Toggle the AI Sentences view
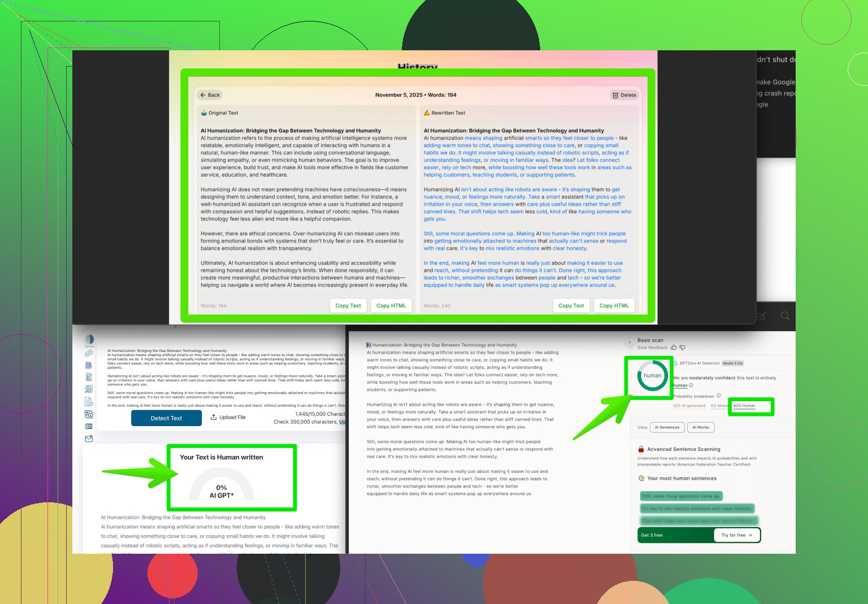This screenshot has height=604, width=868. pos(667,427)
